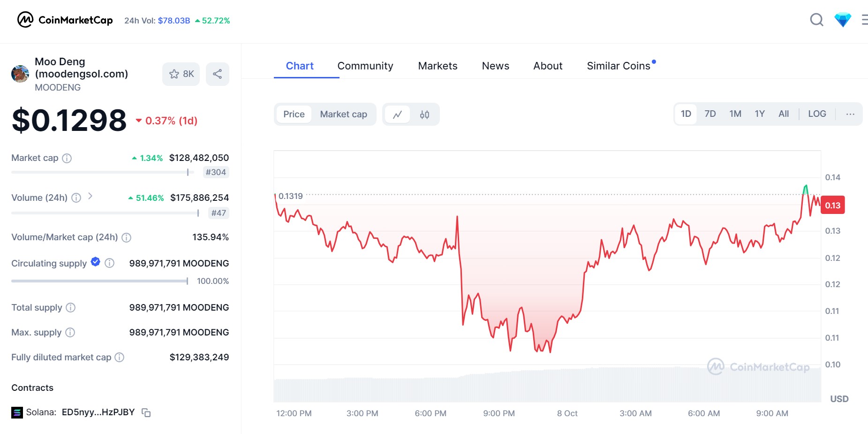Copy the Solana contract address
The width and height of the screenshot is (868, 434).
click(146, 413)
